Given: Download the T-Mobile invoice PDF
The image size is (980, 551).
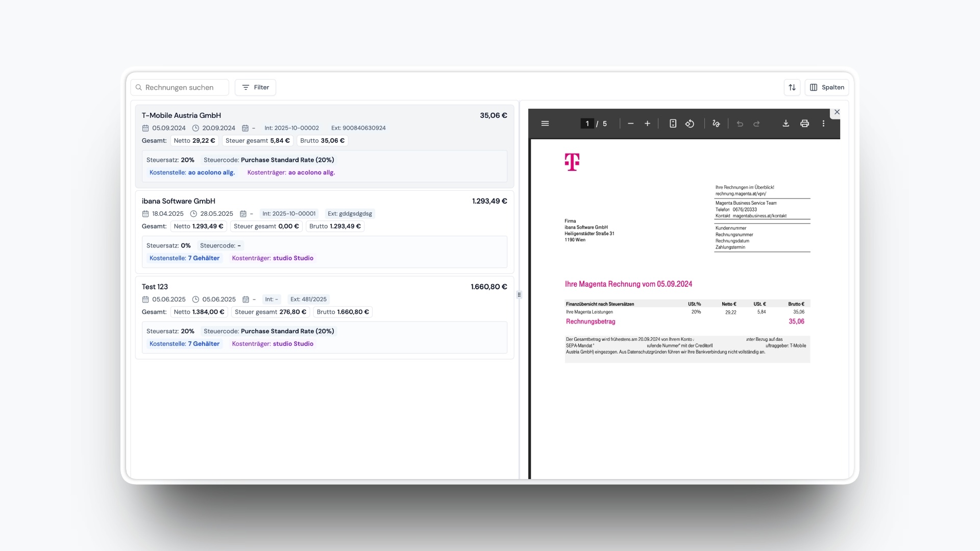Looking at the screenshot, I should pyautogui.click(x=786, y=123).
